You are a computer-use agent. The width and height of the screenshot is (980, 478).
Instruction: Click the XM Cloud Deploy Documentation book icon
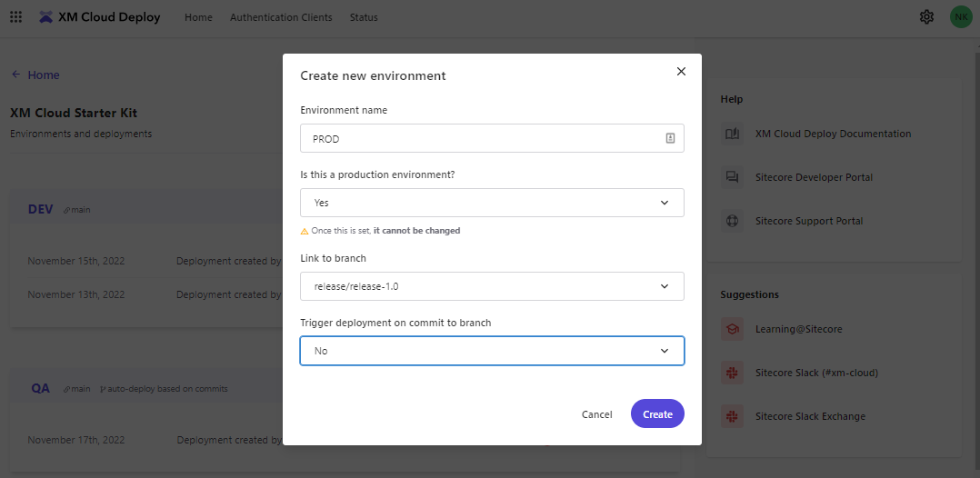(732, 134)
